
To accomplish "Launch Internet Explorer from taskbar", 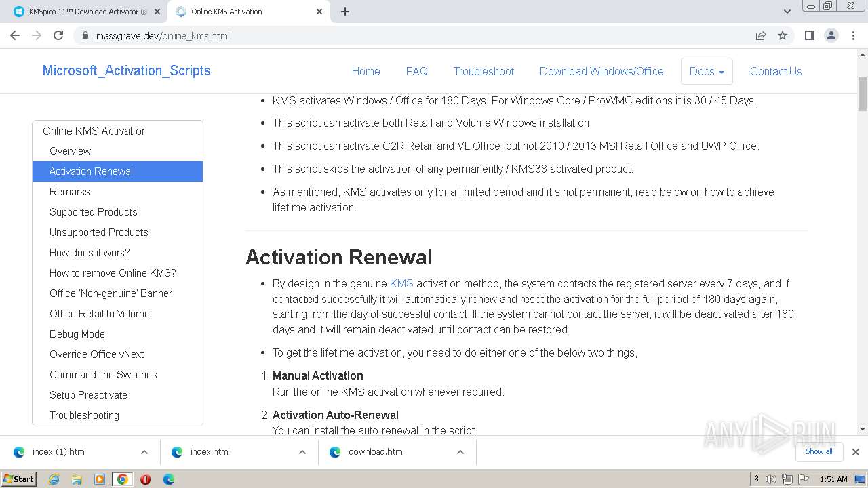I will click(x=54, y=479).
